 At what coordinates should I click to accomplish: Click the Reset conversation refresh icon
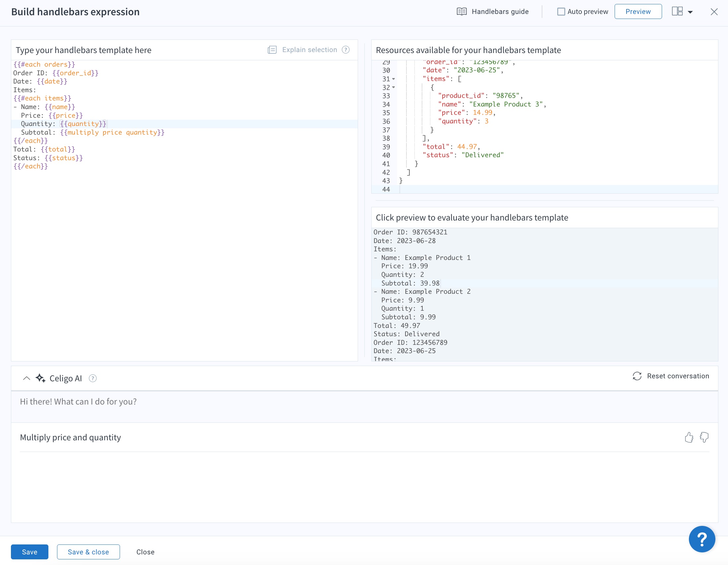tap(637, 376)
